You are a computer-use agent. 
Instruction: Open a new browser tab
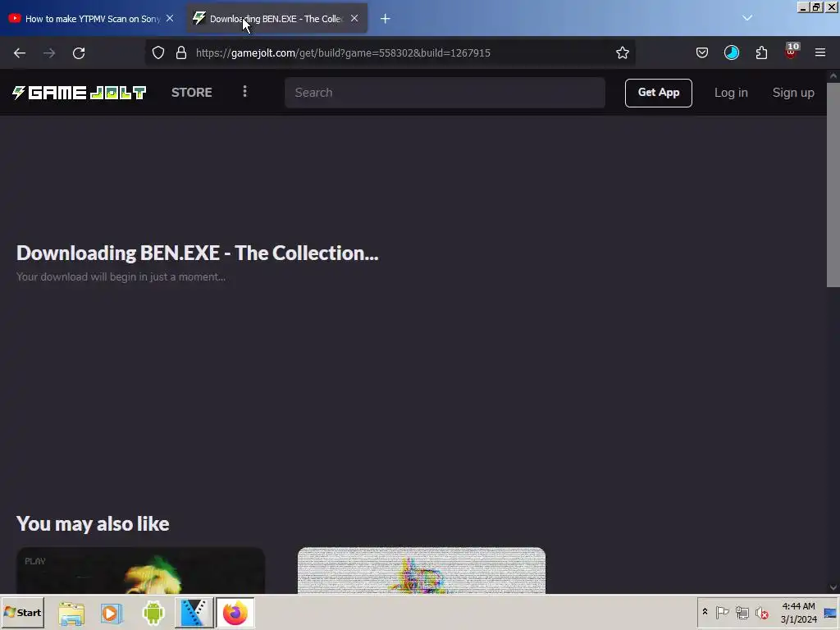coord(386,19)
